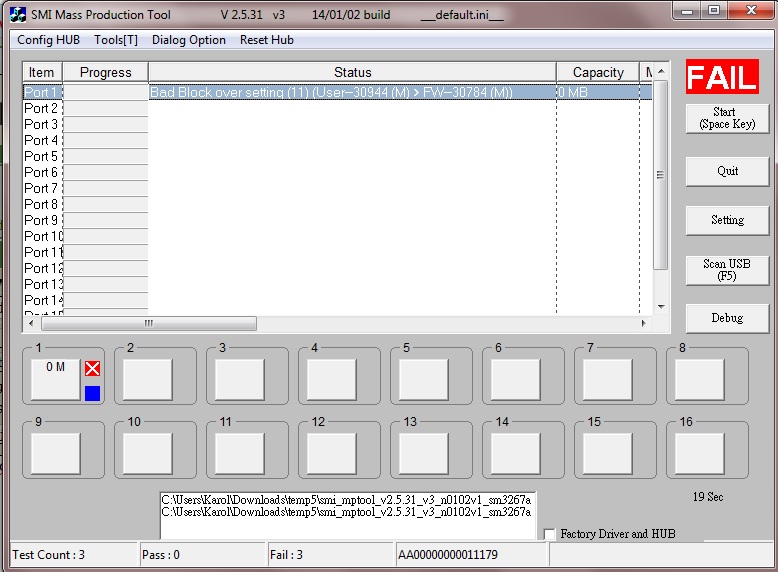
Task: Click the Capacity column header
Action: pos(598,72)
